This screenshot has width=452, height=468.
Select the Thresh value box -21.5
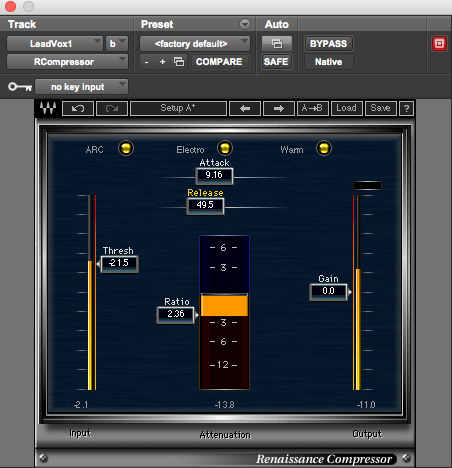click(119, 263)
